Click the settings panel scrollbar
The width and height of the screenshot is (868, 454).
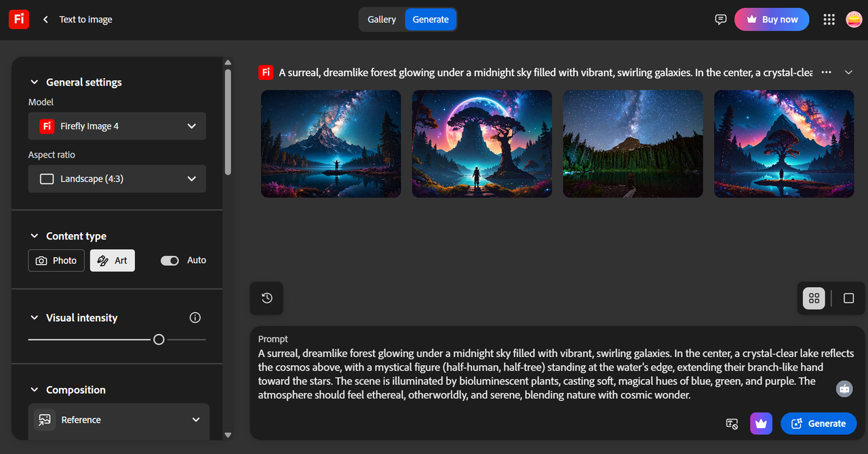pos(228,122)
